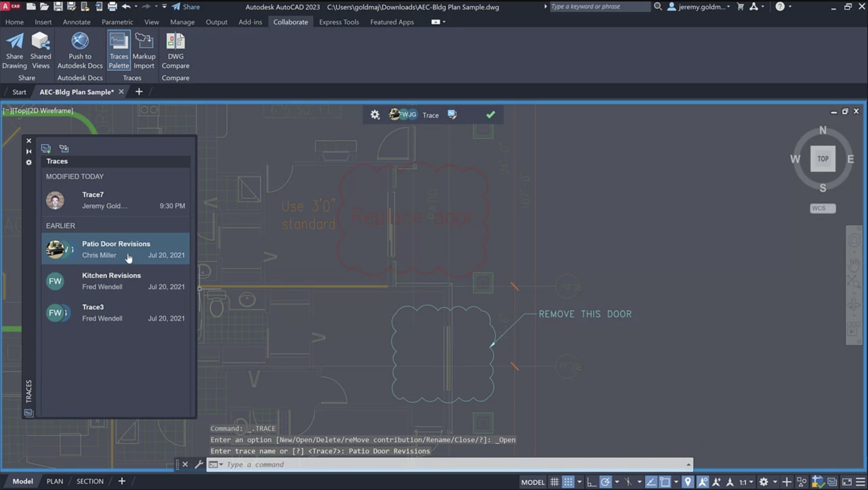The image size is (868, 490).
Task: Open Traces palette properties gear
Action: (x=29, y=163)
